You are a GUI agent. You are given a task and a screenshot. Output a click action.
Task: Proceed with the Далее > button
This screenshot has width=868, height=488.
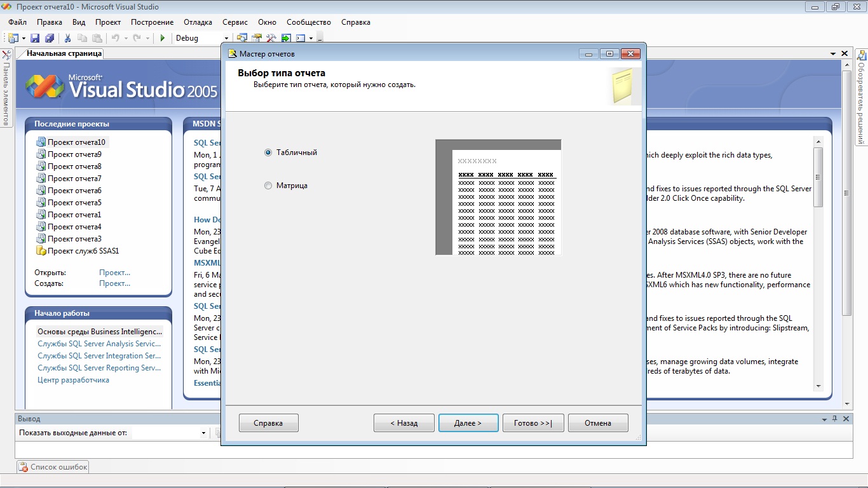click(468, 423)
